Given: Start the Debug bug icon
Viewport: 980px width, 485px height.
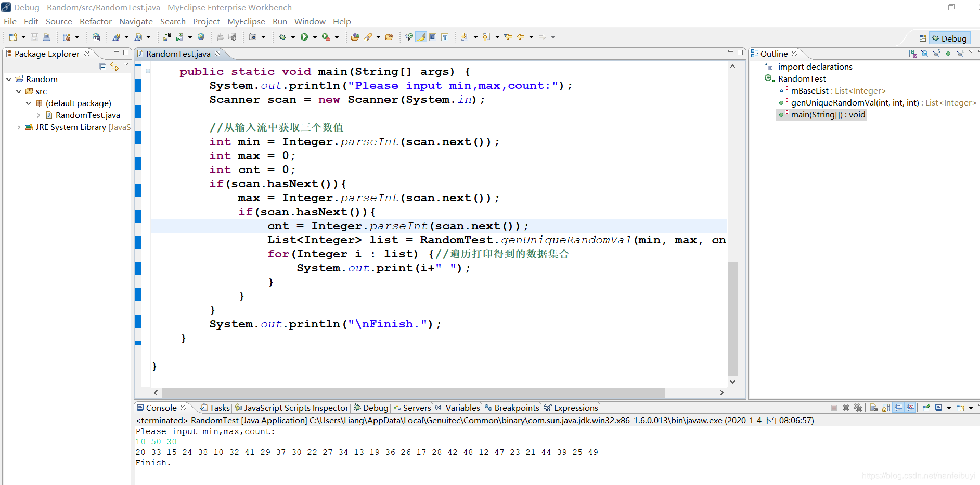Looking at the screenshot, I should pos(282,37).
